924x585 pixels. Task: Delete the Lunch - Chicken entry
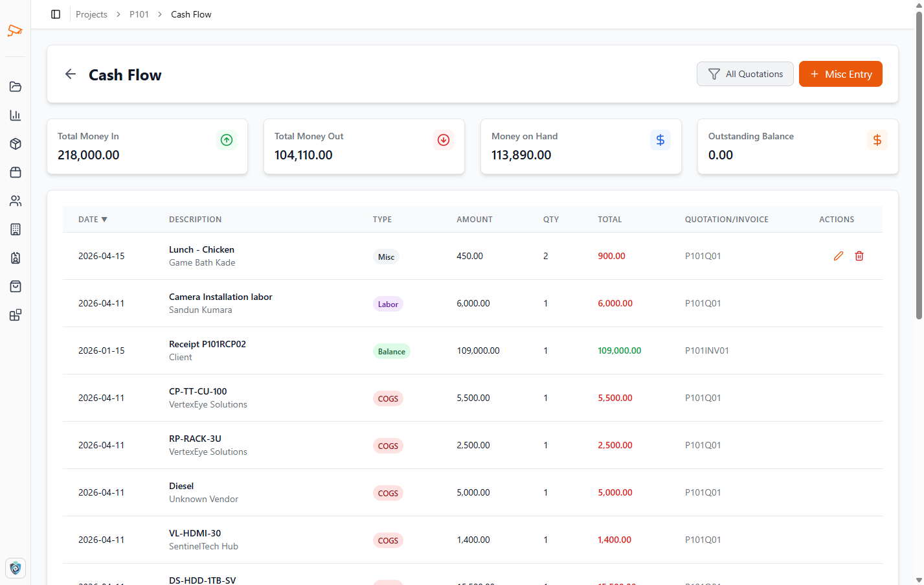[859, 256]
